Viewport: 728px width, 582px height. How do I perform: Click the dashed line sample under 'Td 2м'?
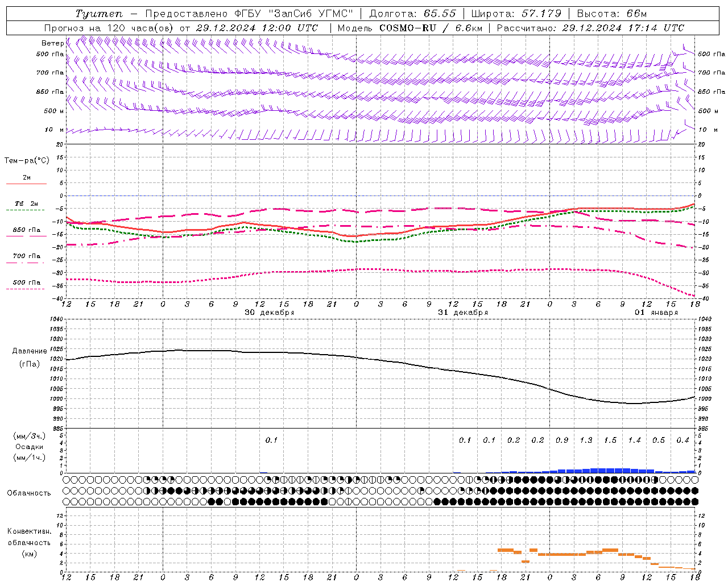pyautogui.click(x=26, y=210)
